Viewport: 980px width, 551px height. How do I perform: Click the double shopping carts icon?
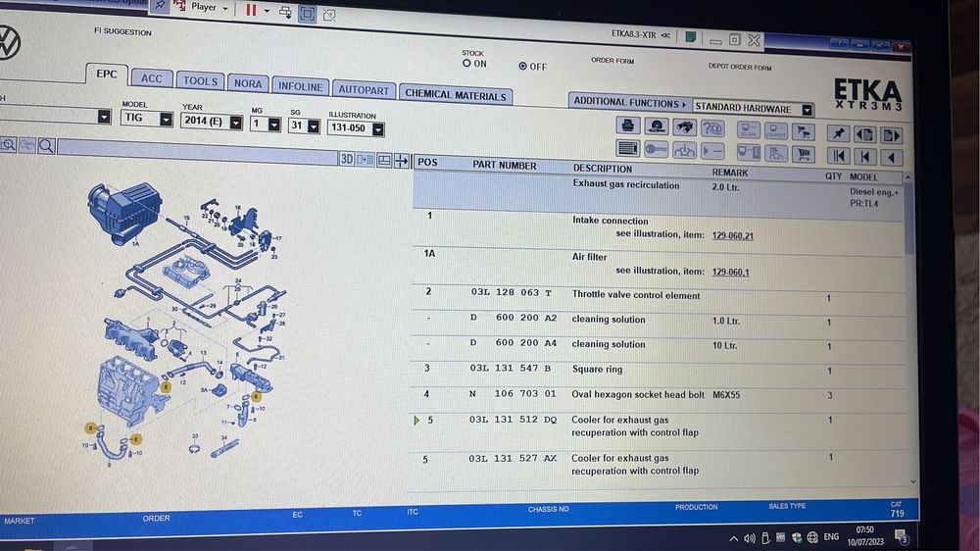pos(804,132)
